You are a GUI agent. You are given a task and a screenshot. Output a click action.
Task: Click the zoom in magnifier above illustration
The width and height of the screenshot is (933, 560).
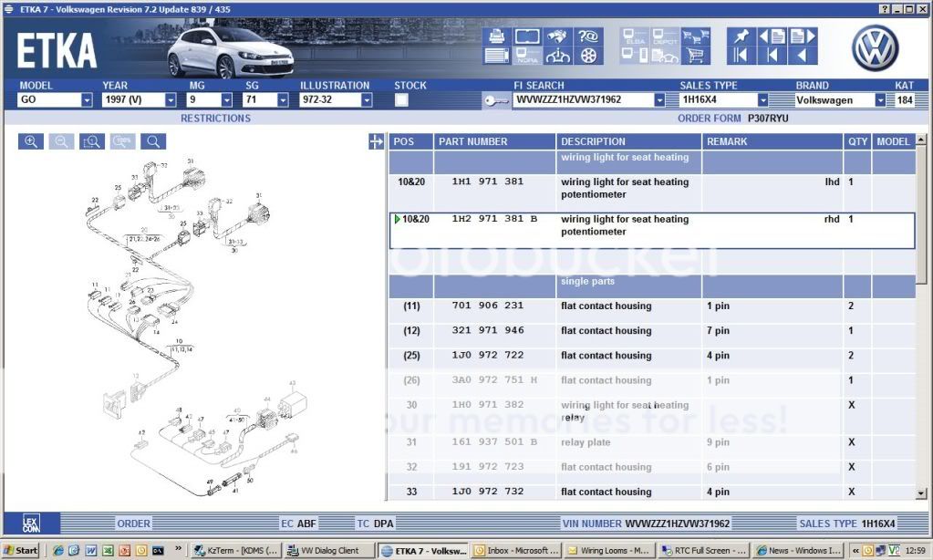pos(31,141)
